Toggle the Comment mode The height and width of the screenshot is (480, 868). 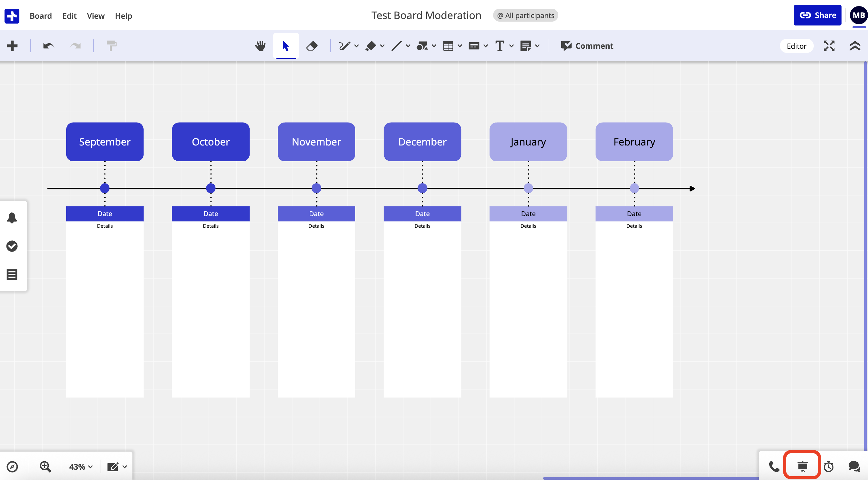(x=587, y=46)
